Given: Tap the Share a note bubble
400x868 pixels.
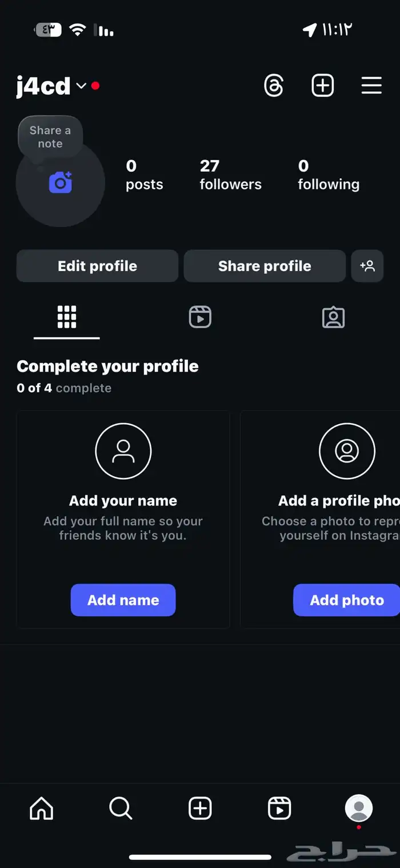Looking at the screenshot, I should pyautogui.click(x=50, y=137).
